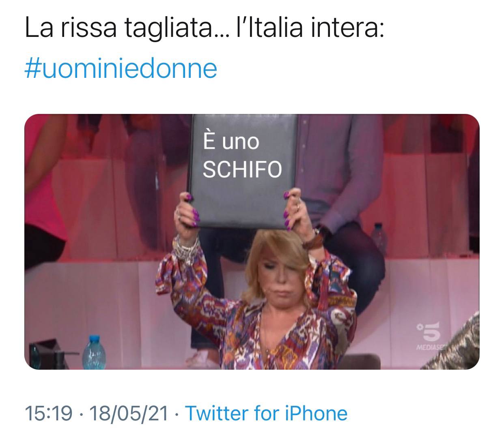Click the blue-capped water bottle at bottom left
The image size is (504, 437).
[x=92, y=351]
